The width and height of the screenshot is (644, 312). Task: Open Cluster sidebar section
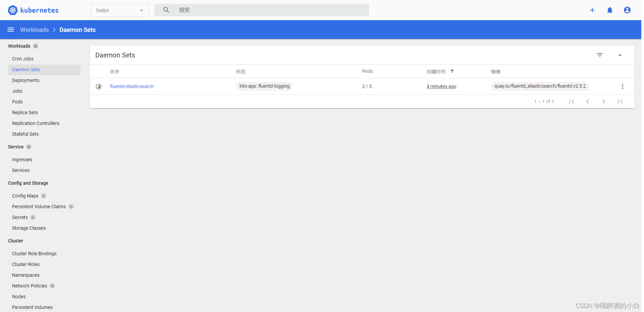click(x=15, y=241)
